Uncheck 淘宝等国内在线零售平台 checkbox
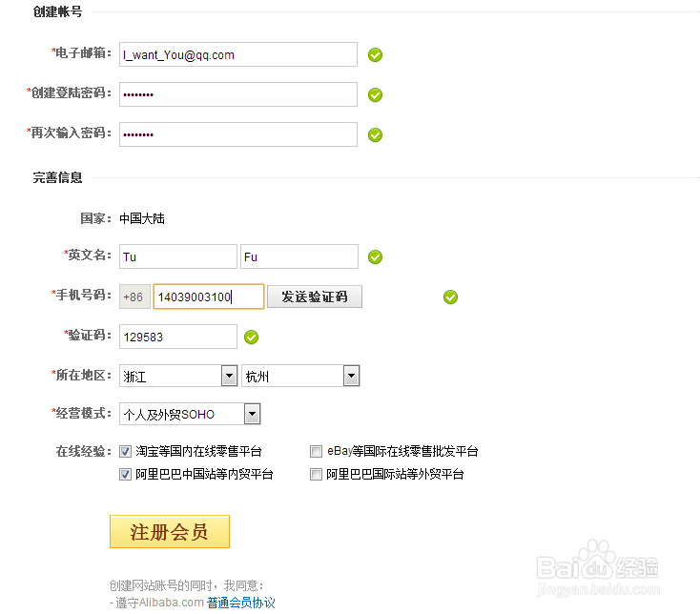The width and height of the screenshot is (700, 614). pyautogui.click(x=126, y=451)
